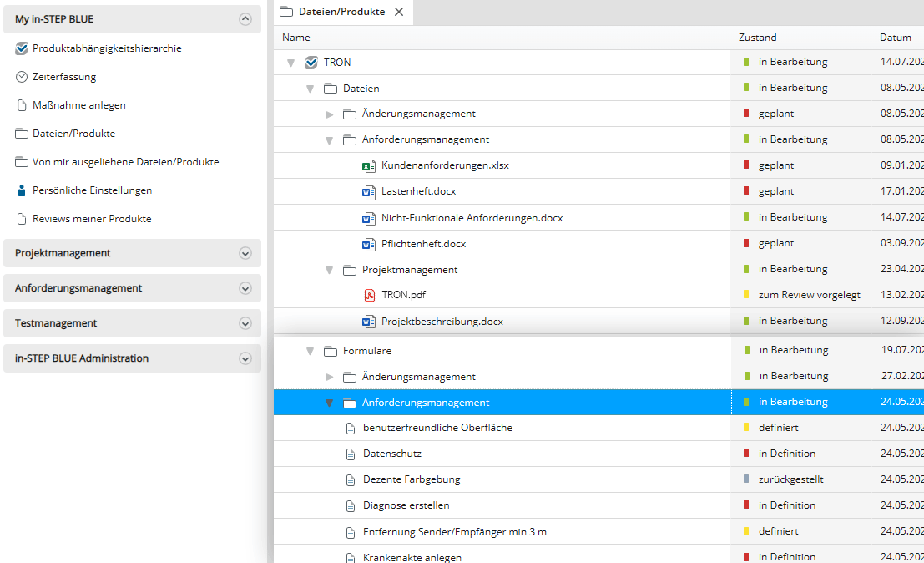Click the clock icon for Zeiterfassung
Viewport: 924px width, 563px height.
point(22,77)
